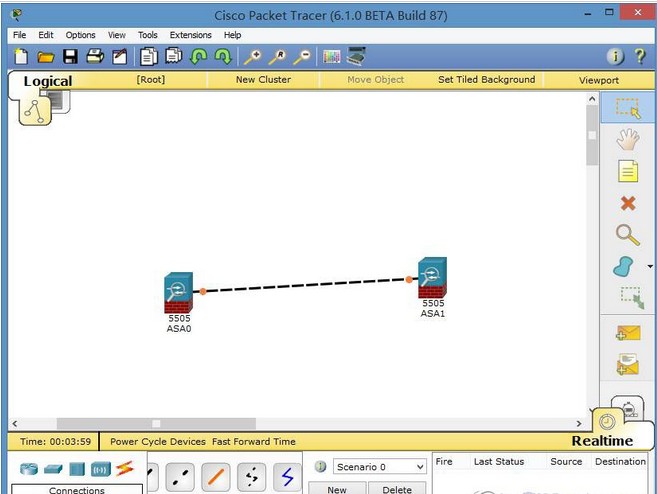Activate the Select tool in right panel
This screenshot has width=657, height=494.
click(x=628, y=109)
